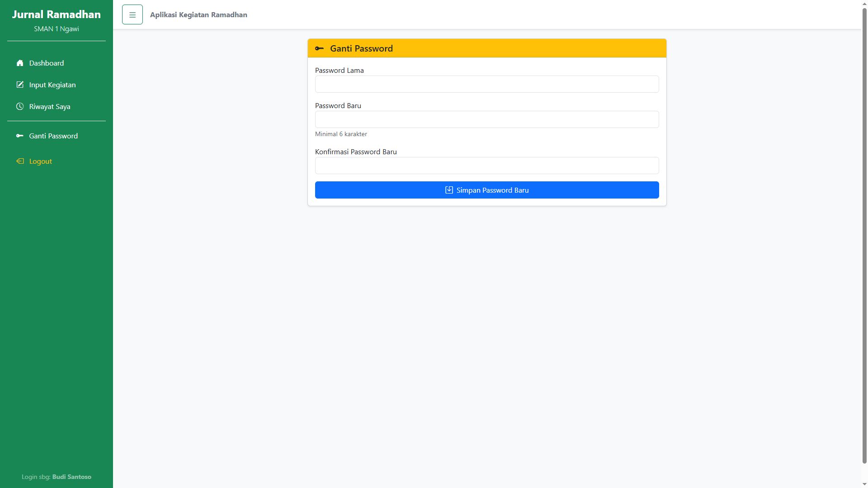The height and width of the screenshot is (488, 868).
Task: Click the clock icon next to Riwayat Saya
Action: point(20,106)
